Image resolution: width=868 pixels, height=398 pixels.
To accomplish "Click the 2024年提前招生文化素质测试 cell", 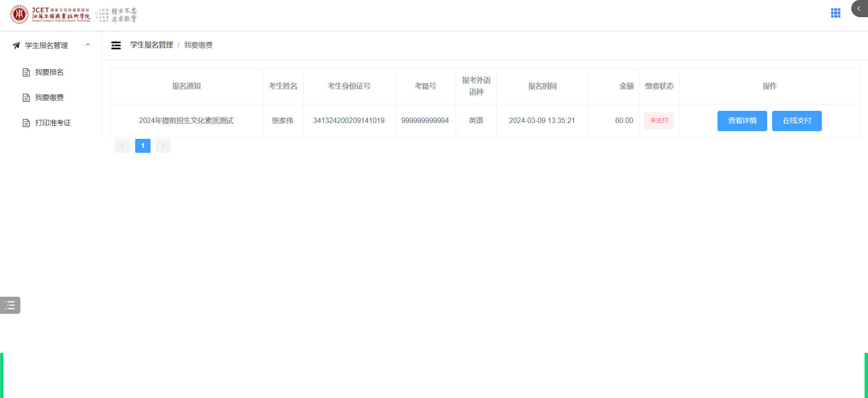I will tap(186, 121).
